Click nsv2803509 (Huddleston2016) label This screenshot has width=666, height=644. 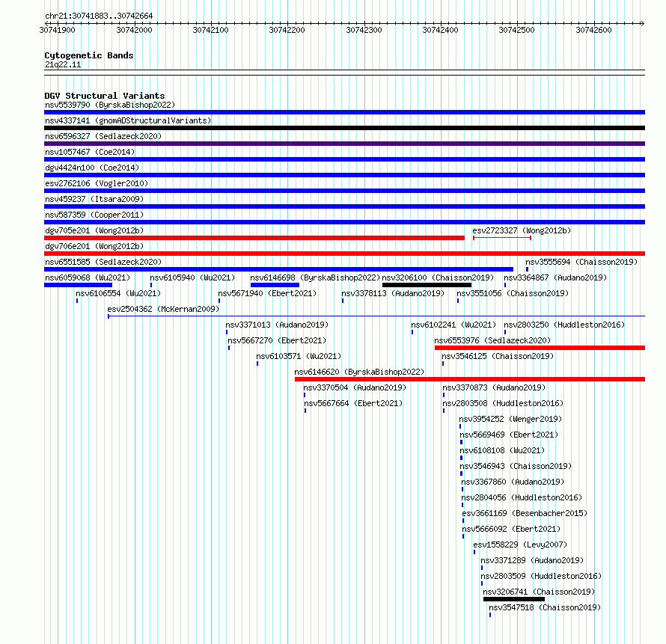pyautogui.click(x=541, y=576)
